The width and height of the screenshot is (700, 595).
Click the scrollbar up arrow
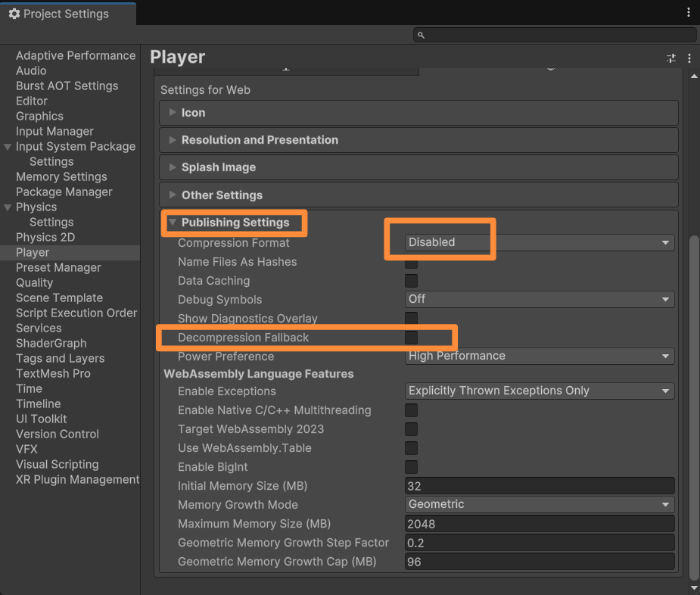pyautogui.click(x=694, y=76)
